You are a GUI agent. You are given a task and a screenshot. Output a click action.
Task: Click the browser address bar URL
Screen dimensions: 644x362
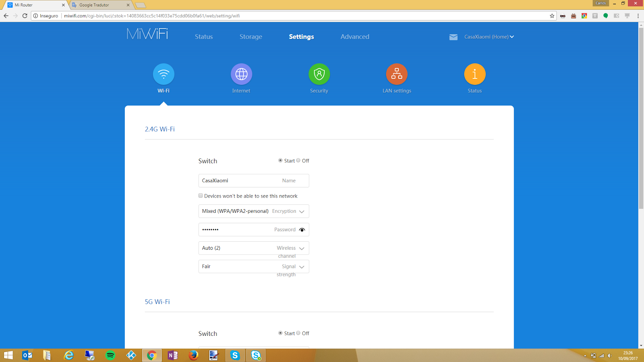coord(152,16)
